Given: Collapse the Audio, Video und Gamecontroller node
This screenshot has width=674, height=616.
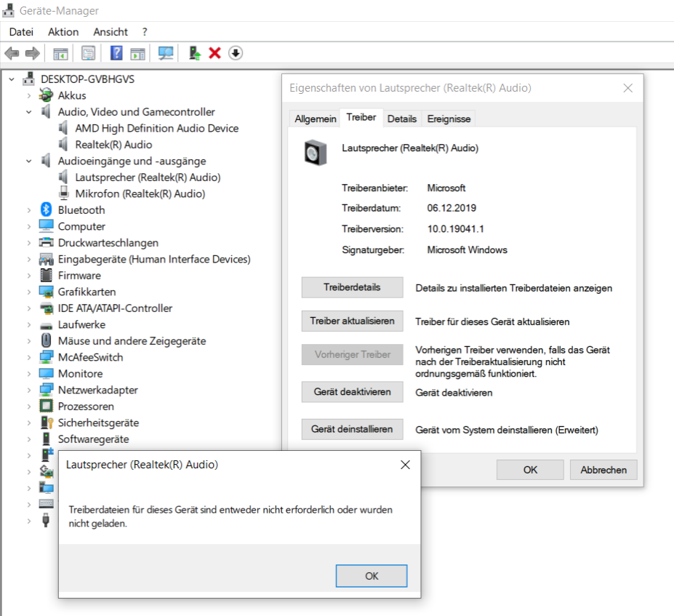Looking at the screenshot, I should pyautogui.click(x=29, y=112).
